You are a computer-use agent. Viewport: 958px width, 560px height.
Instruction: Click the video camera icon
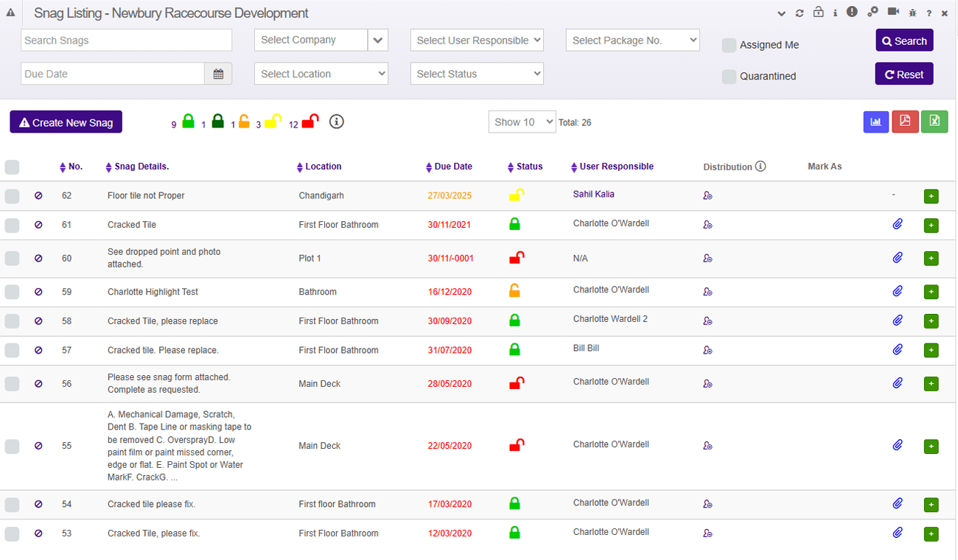[893, 13]
